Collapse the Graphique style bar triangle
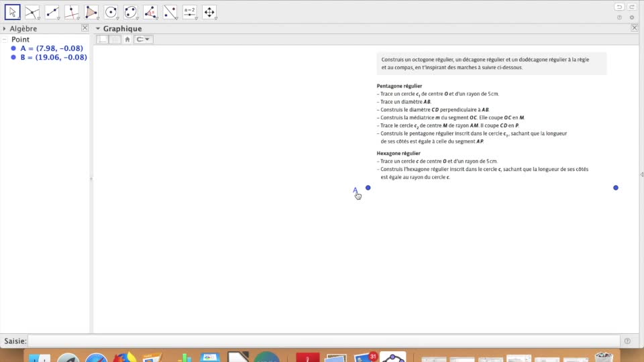The height and width of the screenshot is (362, 644). click(97, 29)
